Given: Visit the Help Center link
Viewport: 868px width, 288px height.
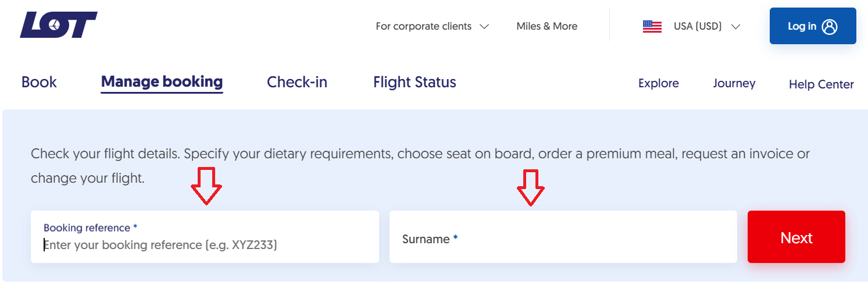Looking at the screenshot, I should (821, 84).
